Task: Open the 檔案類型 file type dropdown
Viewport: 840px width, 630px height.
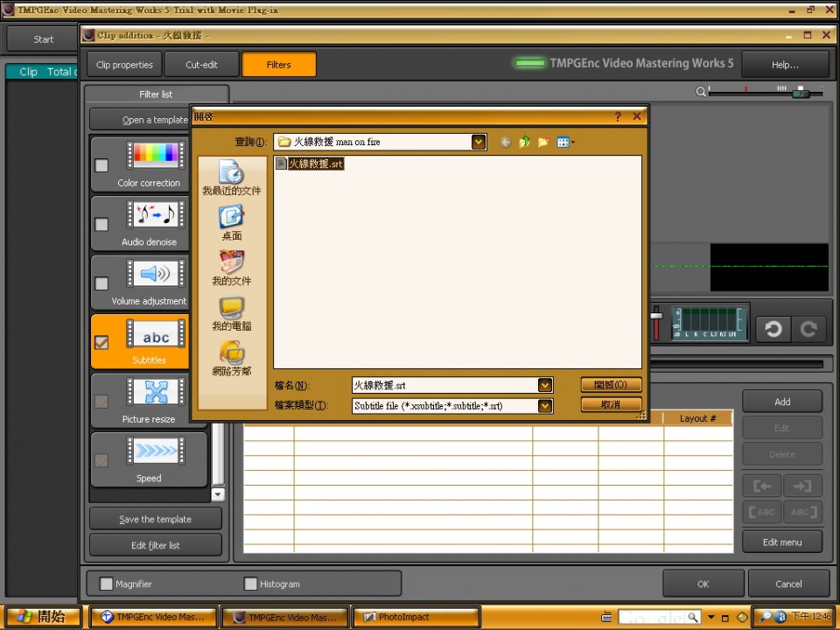Action: pyautogui.click(x=545, y=406)
